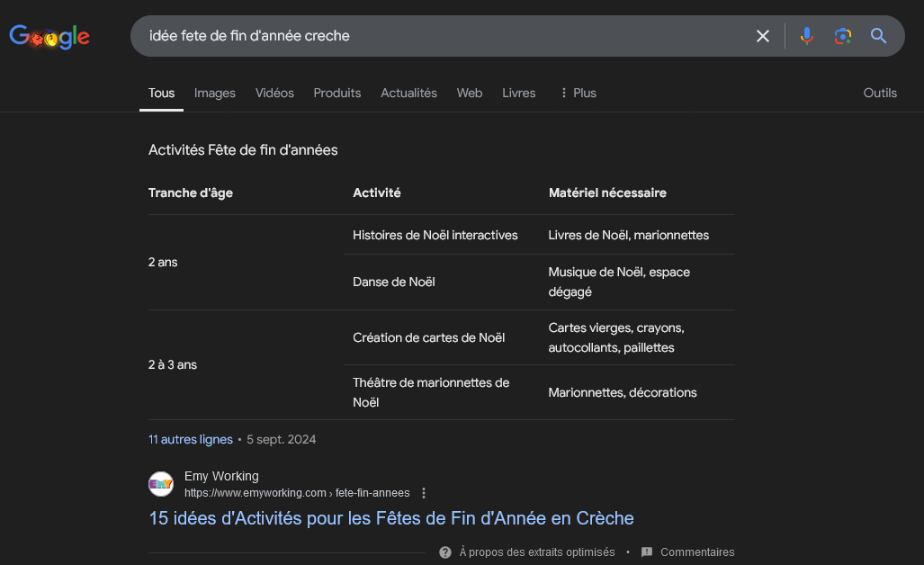Viewport: 924px width, 565px height.
Task: Expand 11 autres lignes link
Action: click(x=191, y=440)
